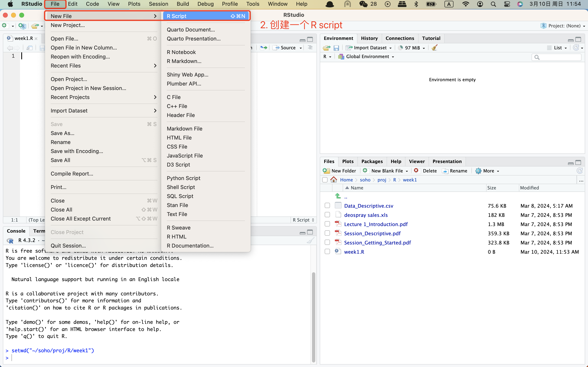The image size is (588, 367).
Task: Click the New Folder icon
Action: [x=326, y=171]
